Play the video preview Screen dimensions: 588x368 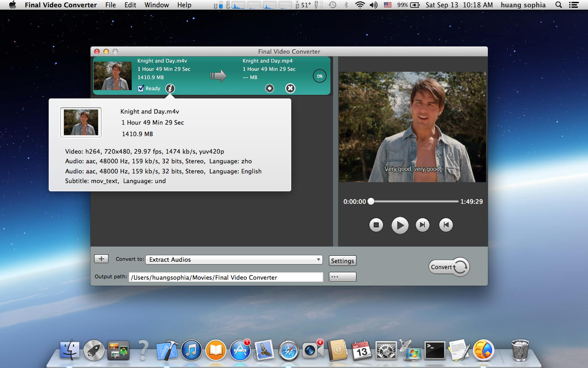[400, 225]
